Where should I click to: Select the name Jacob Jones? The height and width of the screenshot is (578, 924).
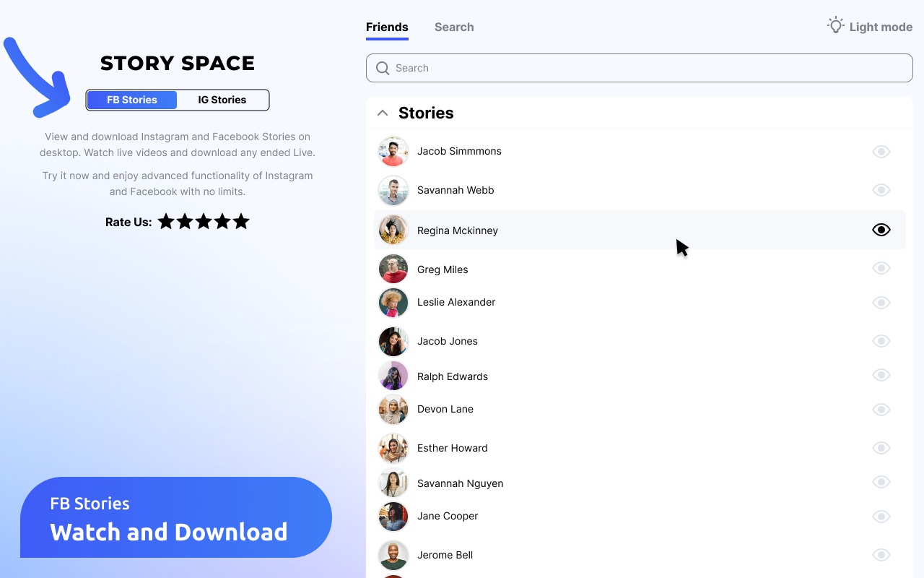pos(448,341)
